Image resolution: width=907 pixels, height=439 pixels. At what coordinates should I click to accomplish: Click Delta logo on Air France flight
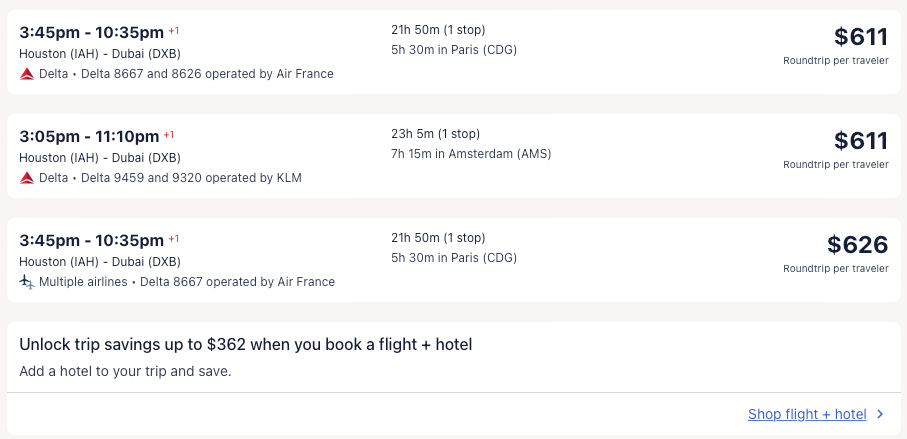(x=27, y=74)
